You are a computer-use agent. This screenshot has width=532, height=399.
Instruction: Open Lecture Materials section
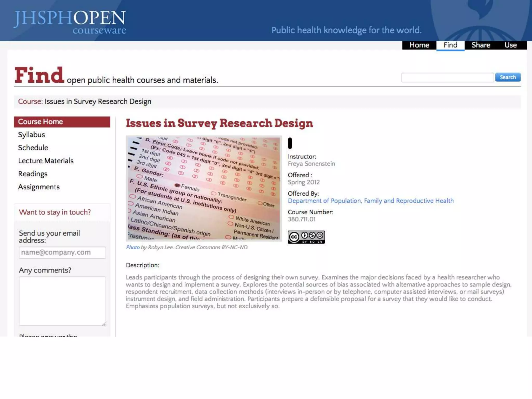tap(46, 161)
